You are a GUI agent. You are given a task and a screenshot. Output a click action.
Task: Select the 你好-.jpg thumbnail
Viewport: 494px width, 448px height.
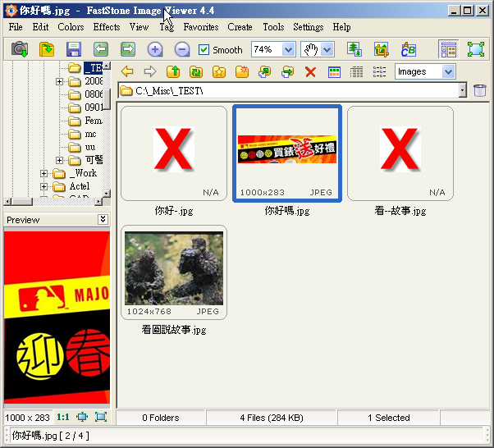click(x=174, y=153)
